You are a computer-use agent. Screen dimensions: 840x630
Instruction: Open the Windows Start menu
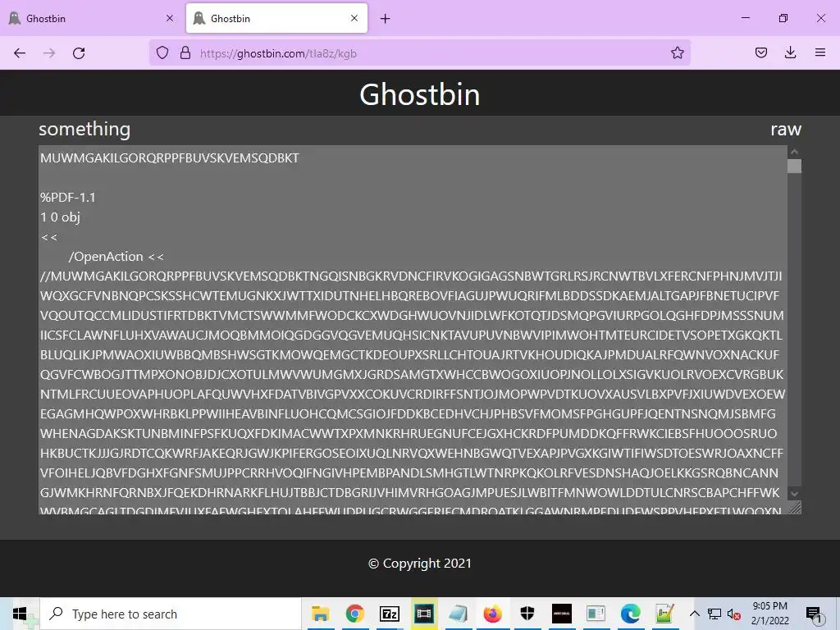point(20,614)
